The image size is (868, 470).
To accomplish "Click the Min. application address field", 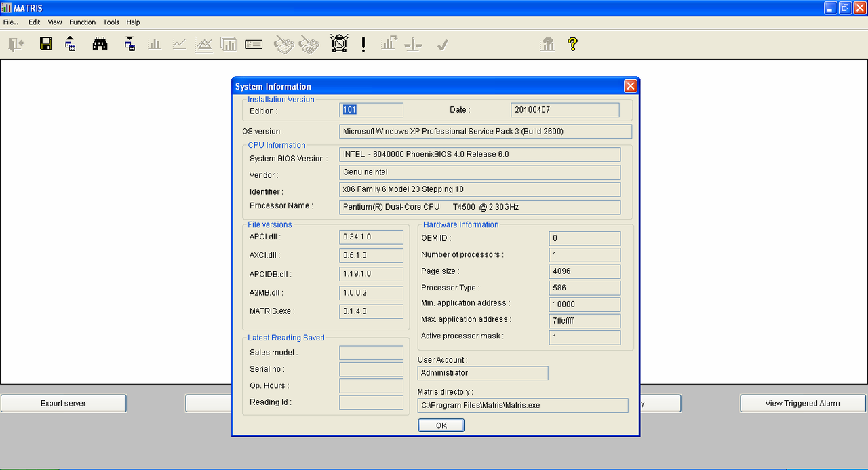I will pos(585,305).
